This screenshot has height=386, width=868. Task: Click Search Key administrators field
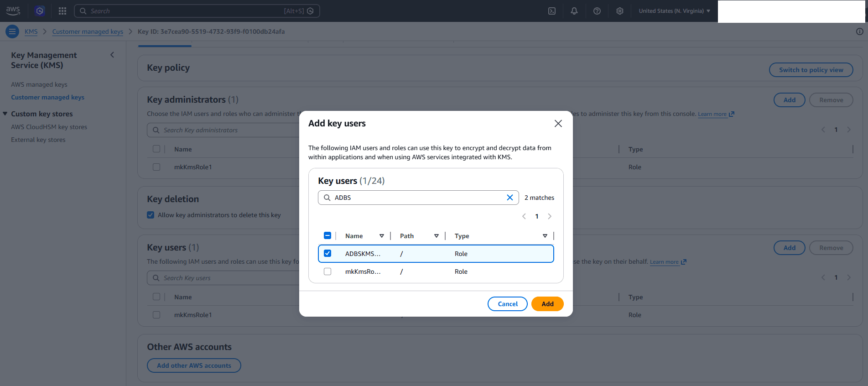pos(223,130)
